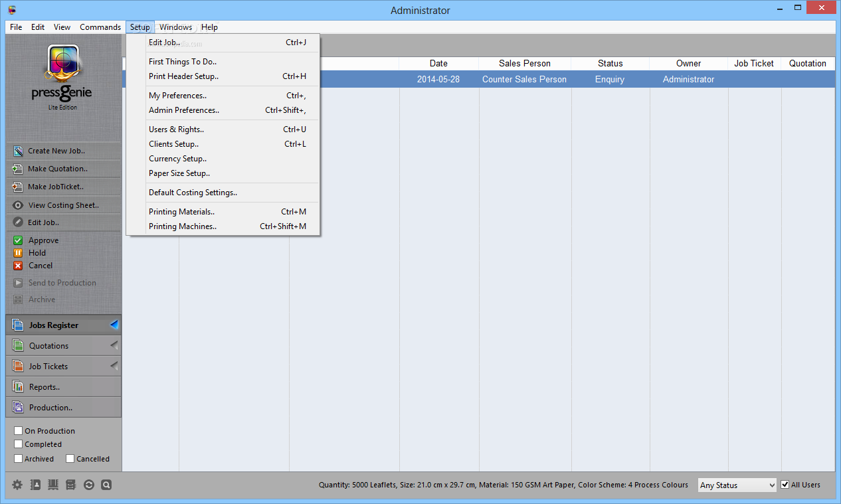This screenshot has width=841, height=504.
Task: Select First Things To Do.. menu item
Action: point(223,62)
